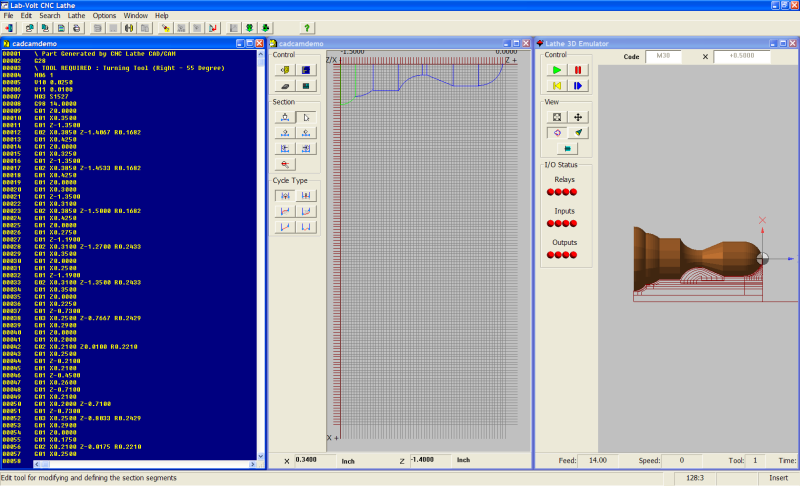Choose the left Section icon in the second row
This screenshot has width=800, height=486.
285,133
